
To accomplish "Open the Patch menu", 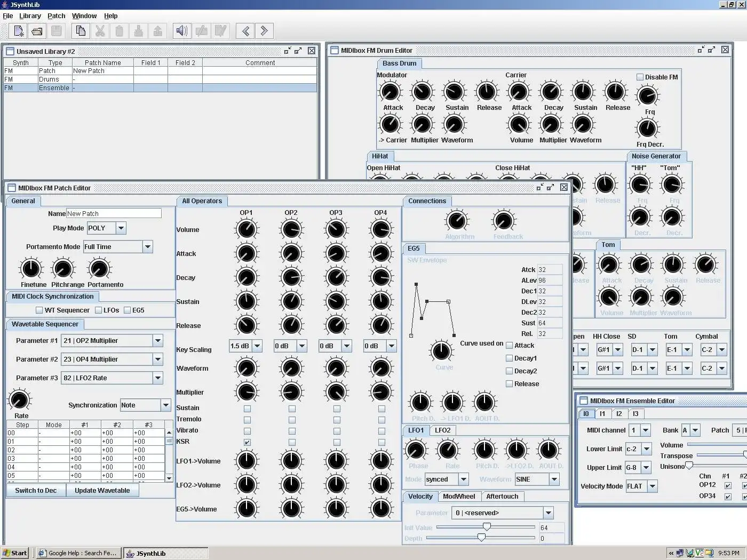I will coord(57,16).
